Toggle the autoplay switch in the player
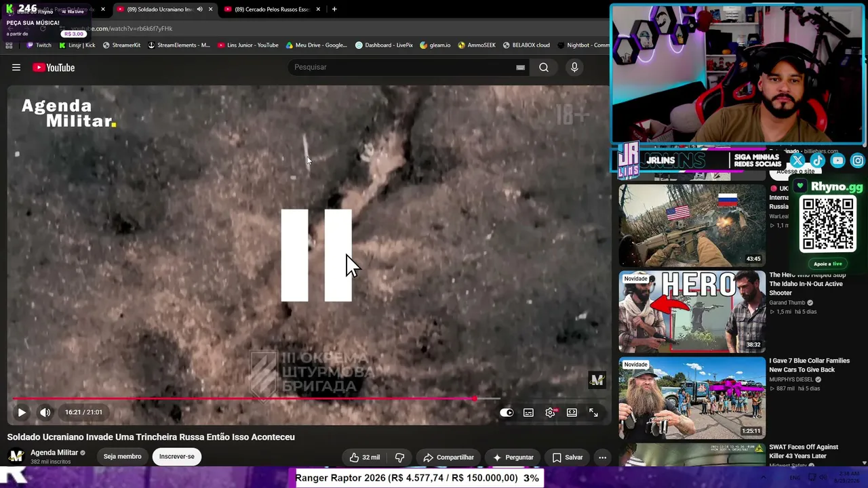Viewport: 868px width, 488px height. 507,412
